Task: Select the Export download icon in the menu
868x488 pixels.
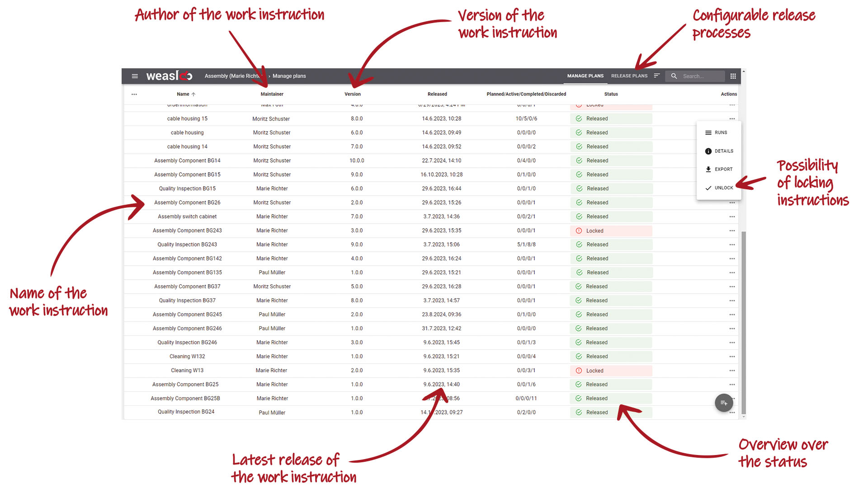Action: point(708,169)
